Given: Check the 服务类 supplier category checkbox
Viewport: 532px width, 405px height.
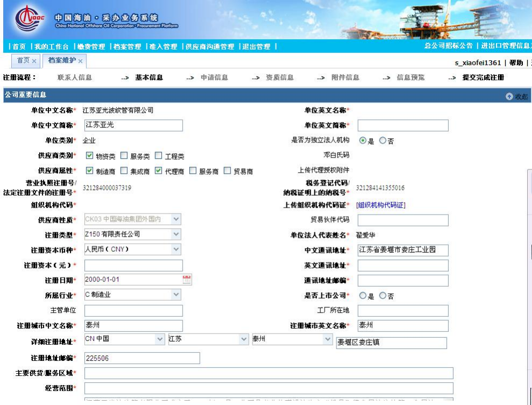Looking at the screenshot, I should (x=124, y=157).
